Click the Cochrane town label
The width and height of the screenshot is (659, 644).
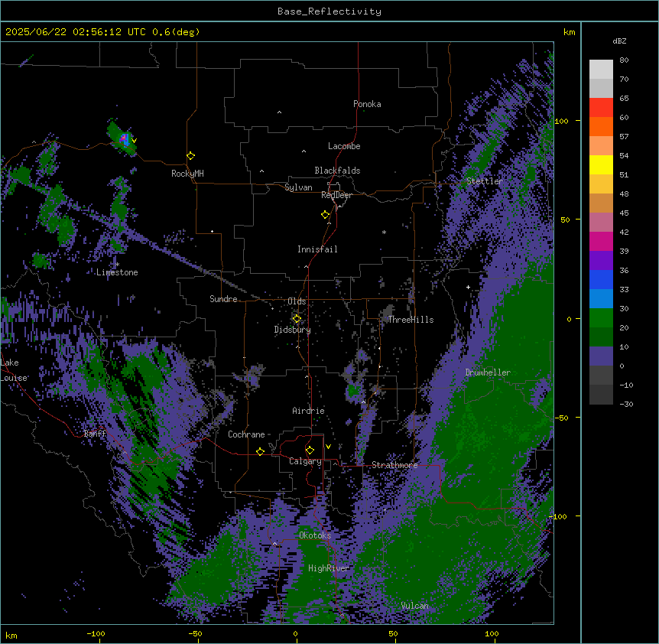point(246,434)
